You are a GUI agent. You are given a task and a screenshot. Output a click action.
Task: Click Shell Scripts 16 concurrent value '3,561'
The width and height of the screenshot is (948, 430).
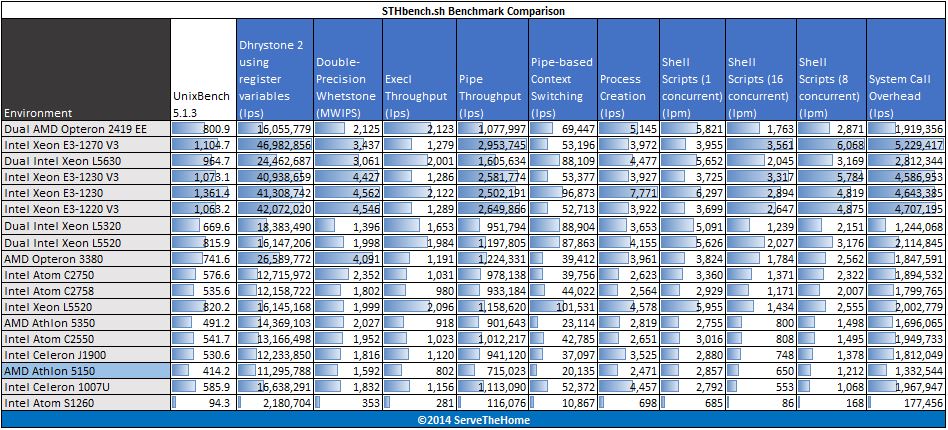[x=781, y=145]
